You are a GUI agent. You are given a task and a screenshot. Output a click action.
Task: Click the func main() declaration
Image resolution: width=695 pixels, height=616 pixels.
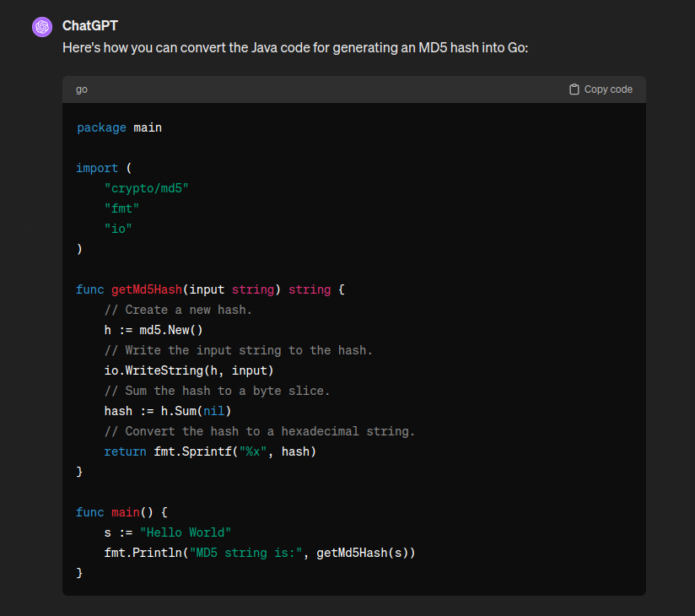(x=122, y=512)
